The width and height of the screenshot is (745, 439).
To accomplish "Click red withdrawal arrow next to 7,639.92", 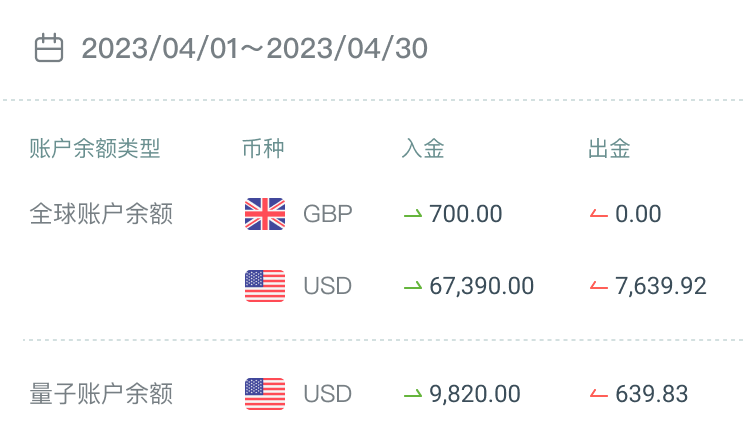I will 599,286.
